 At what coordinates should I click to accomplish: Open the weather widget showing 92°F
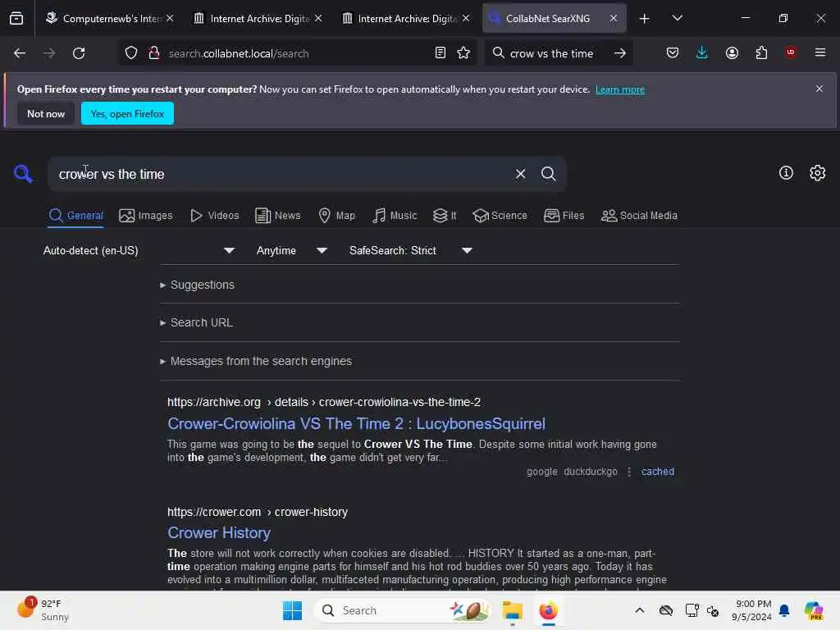(x=43, y=610)
